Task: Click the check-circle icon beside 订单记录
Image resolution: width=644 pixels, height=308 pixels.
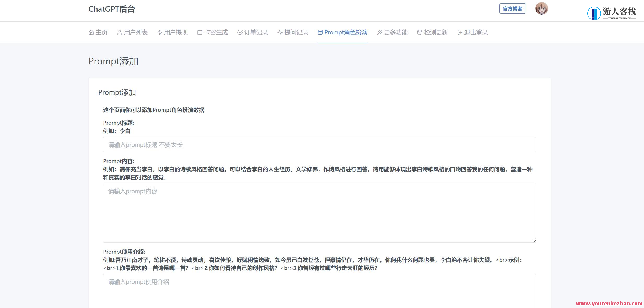Action: click(239, 32)
